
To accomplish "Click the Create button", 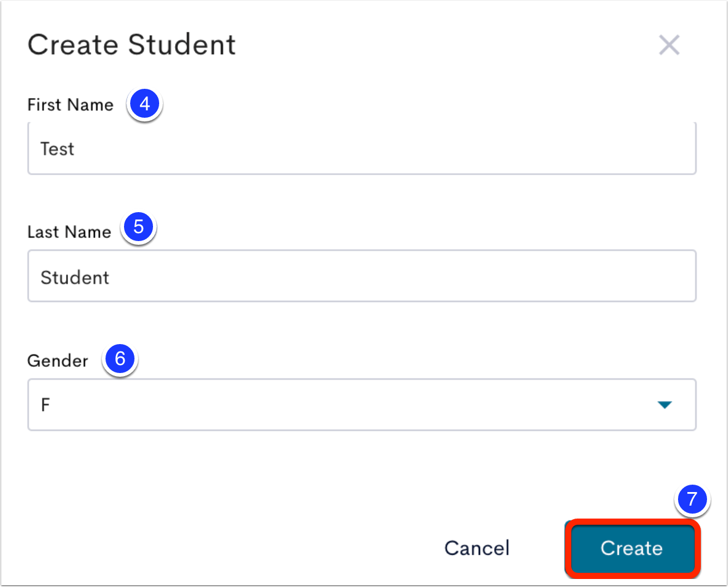I will pyautogui.click(x=632, y=549).
